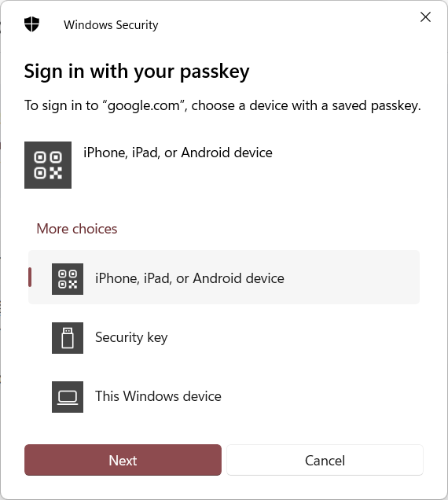Viewport: 448px width, 500px height.
Task: Click the laptop icon for This Windows device
Action: tap(68, 397)
